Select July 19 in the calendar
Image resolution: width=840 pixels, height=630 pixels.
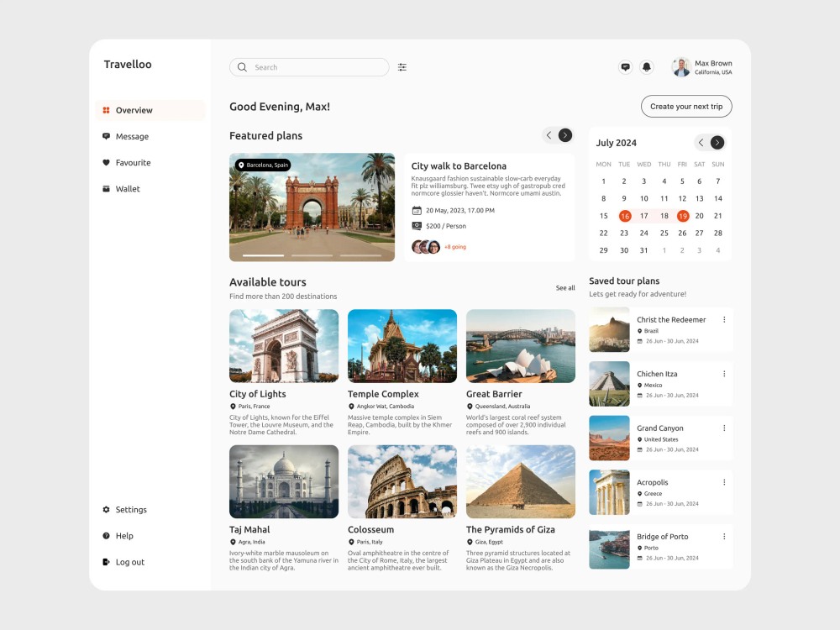click(682, 216)
